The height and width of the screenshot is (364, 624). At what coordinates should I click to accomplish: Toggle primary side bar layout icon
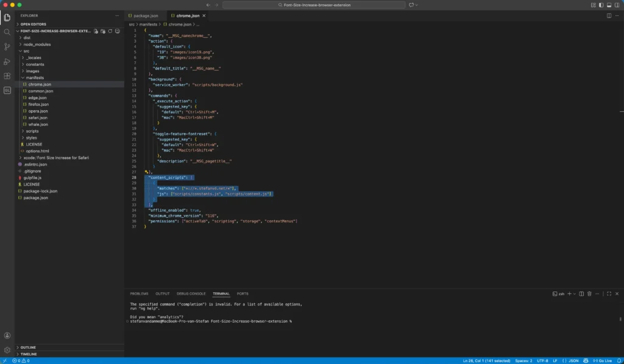[x=601, y=5]
